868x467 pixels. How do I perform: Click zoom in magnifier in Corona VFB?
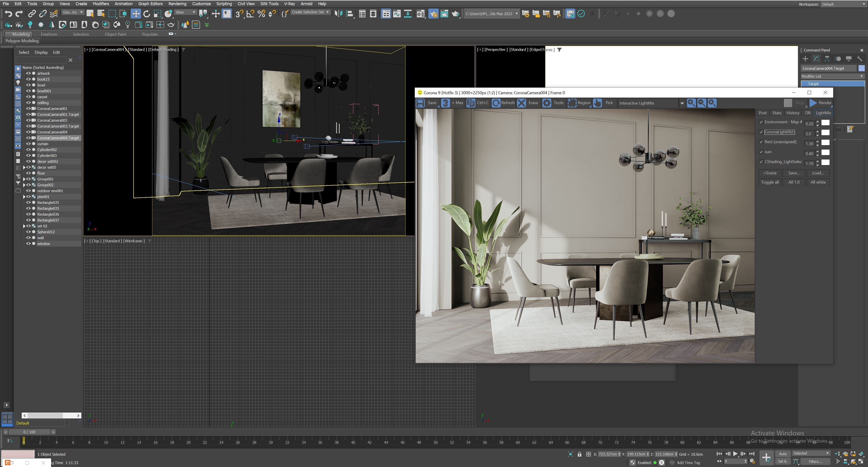tap(691, 103)
